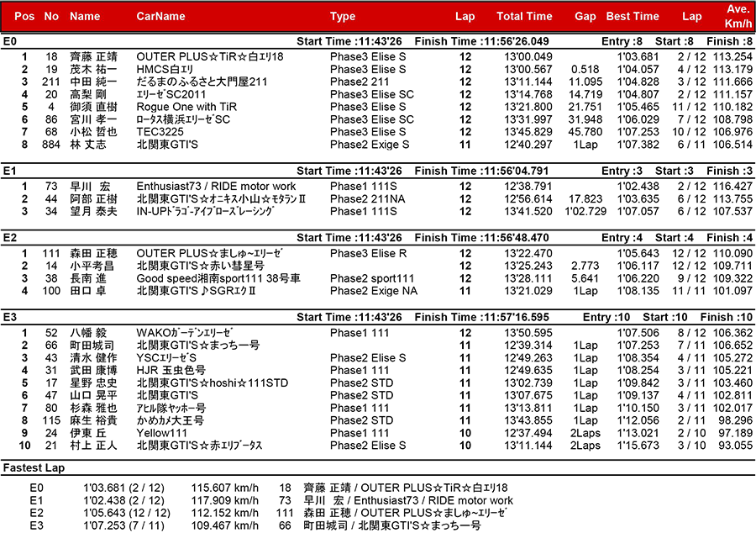This screenshot has width=756, height=533.
Task: Click the 'Total Time' column header
Action: [524, 17]
